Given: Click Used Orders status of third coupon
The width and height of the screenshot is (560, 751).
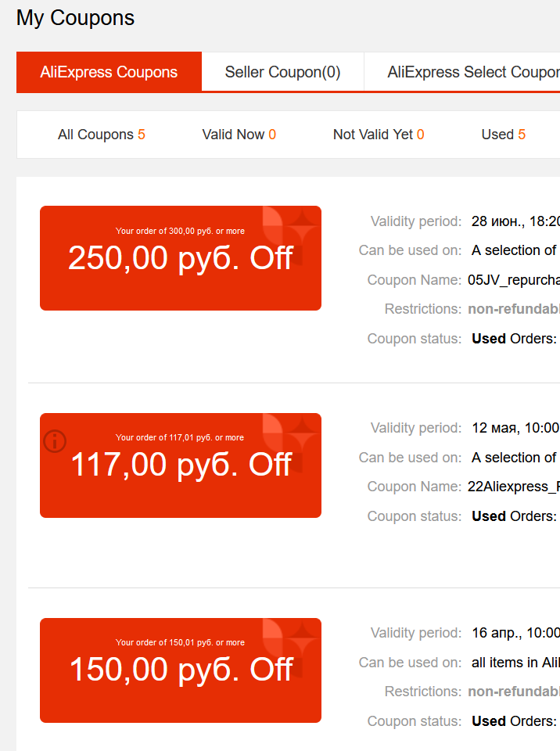Looking at the screenshot, I should [514, 721].
